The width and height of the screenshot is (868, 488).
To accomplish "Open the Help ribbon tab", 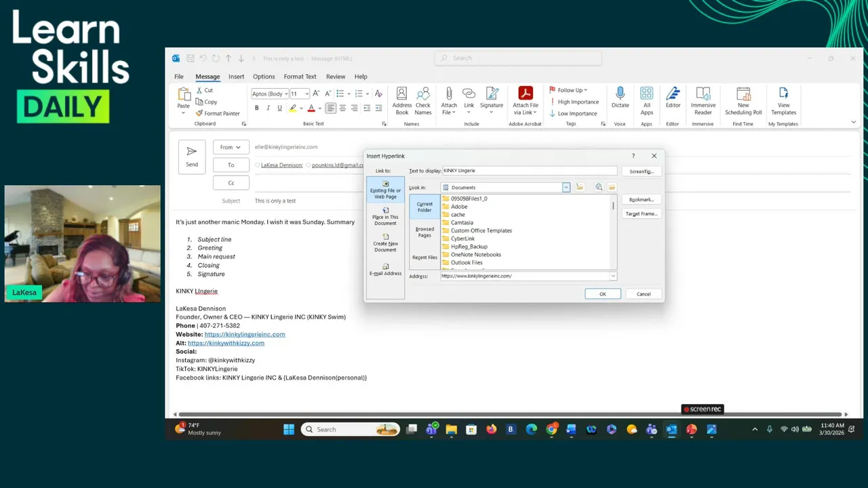I will 361,77.
